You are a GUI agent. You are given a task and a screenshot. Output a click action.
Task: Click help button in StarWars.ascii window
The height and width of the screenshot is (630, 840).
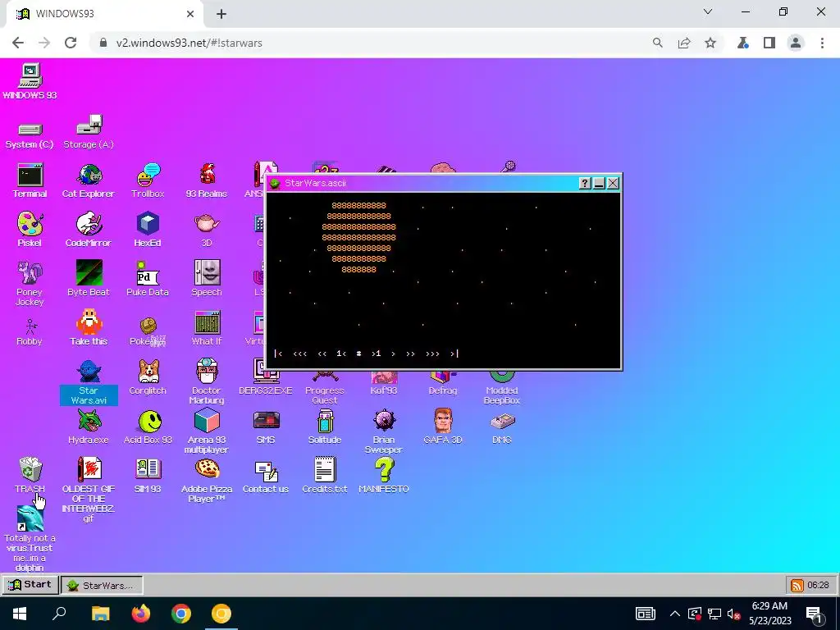pos(585,183)
